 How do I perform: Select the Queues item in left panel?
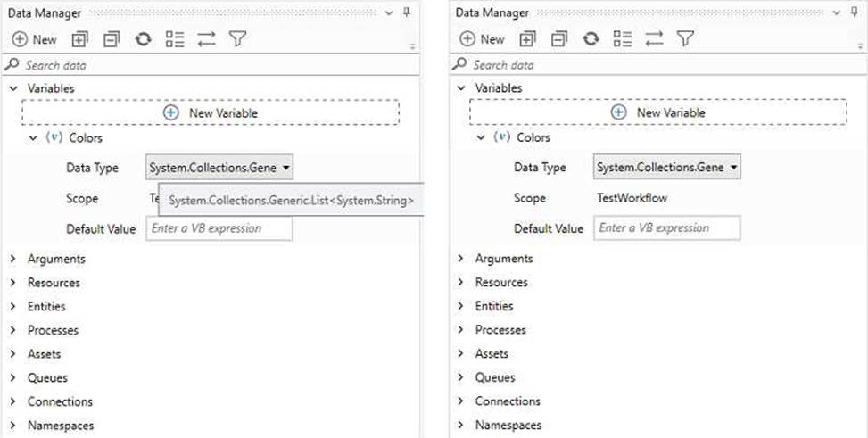click(x=47, y=377)
